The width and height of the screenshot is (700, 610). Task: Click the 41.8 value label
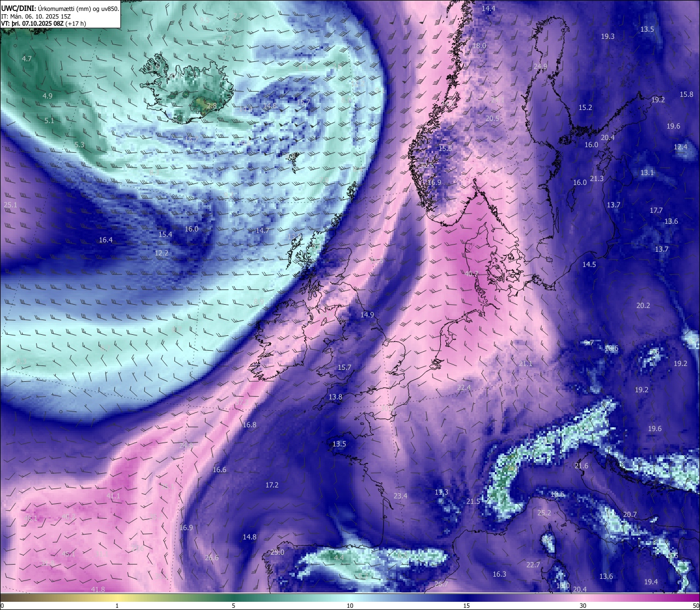pyautogui.click(x=97, y=589)
